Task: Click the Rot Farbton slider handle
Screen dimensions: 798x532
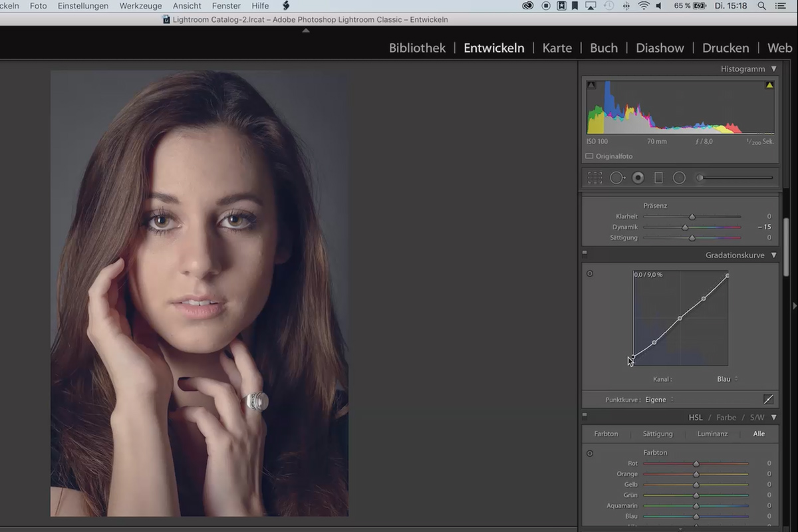Action: pyautogui.click(x=696, y=464)
